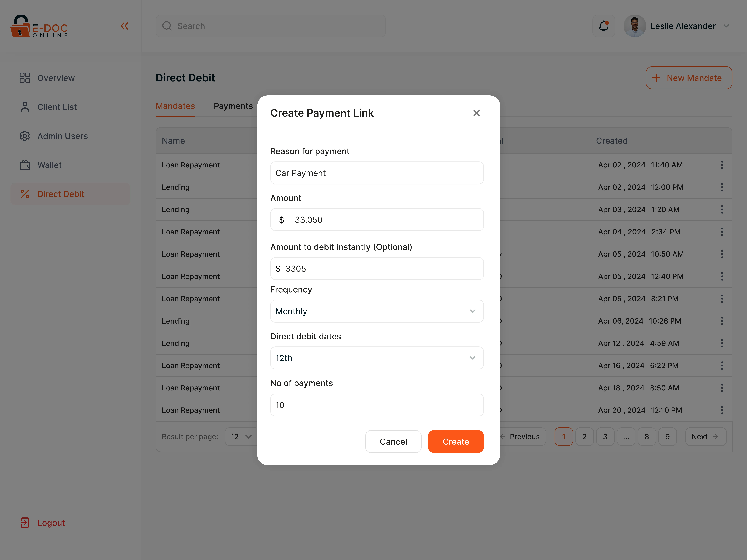Open row menu for Apr 03, 2024 1:20 AM
747x560 pixels.
(722, 210)
